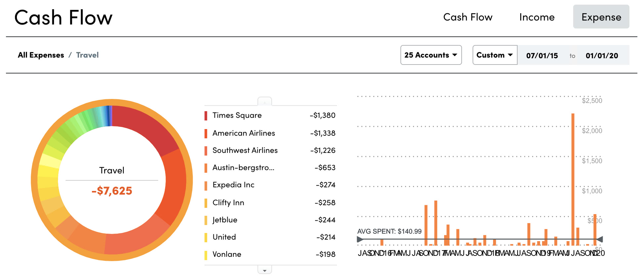Image resolution: width=644 pixels, height=276 pixels.
Task: Select the Expense tab
Action: tap(601, 17)
